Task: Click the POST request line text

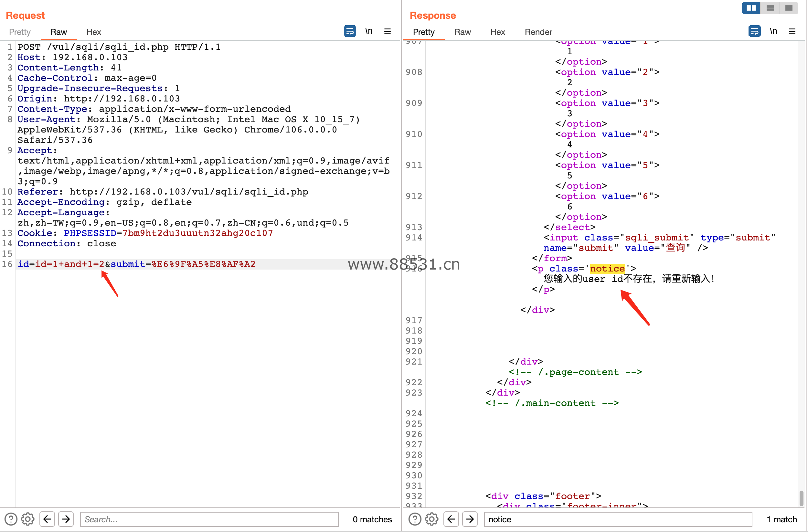Action: click(119, 47)
